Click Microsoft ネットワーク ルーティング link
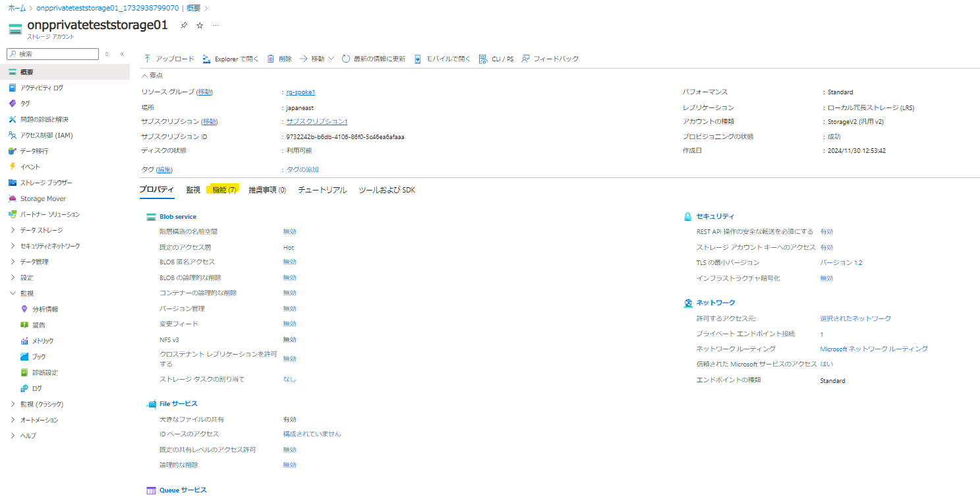The width and height of the screenshot is (980, 499). tap(874, 349)
